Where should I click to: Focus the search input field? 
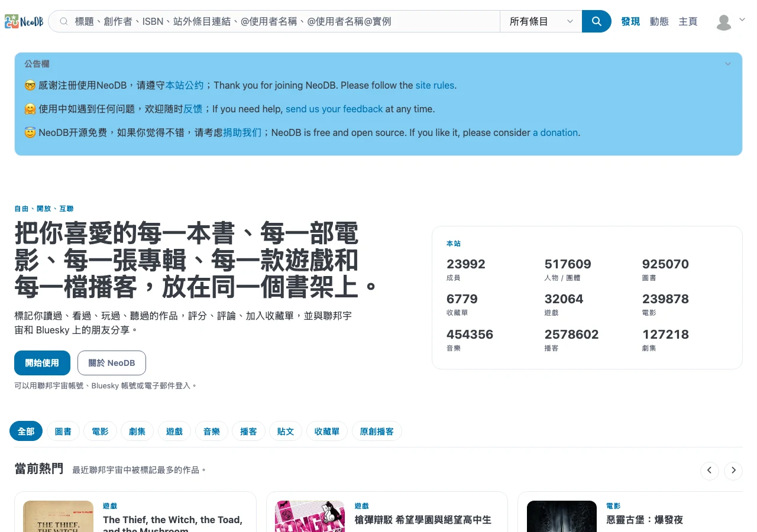[274, 21]
